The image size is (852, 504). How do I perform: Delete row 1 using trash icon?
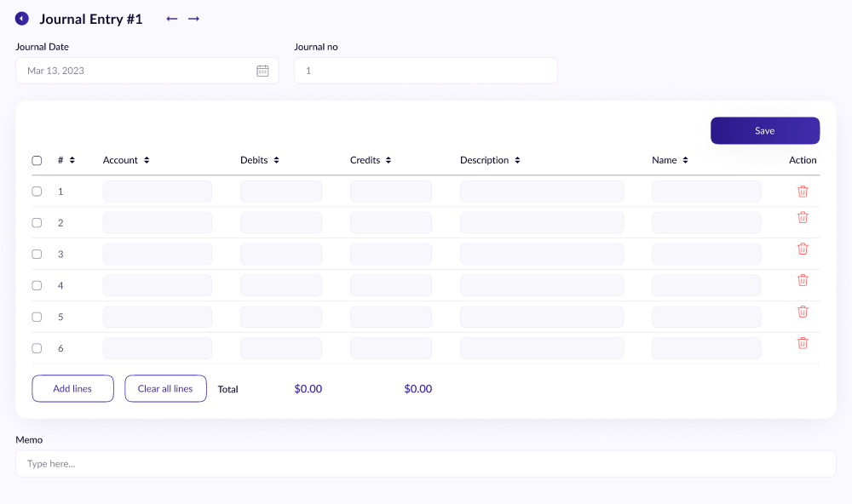click(802, 192)
